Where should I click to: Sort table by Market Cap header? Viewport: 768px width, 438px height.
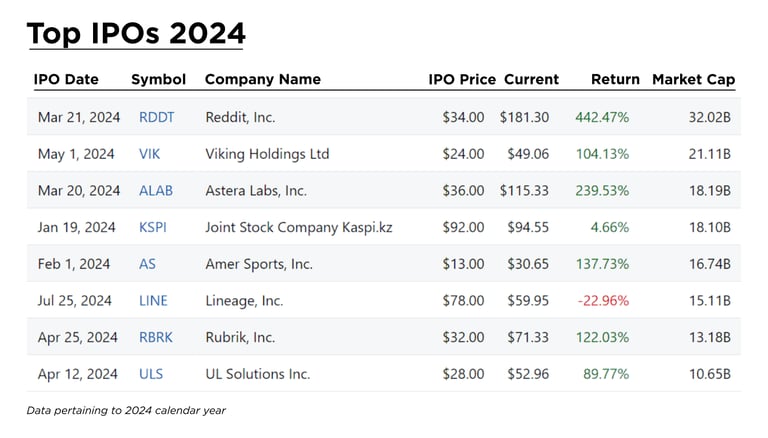point(693,79)
